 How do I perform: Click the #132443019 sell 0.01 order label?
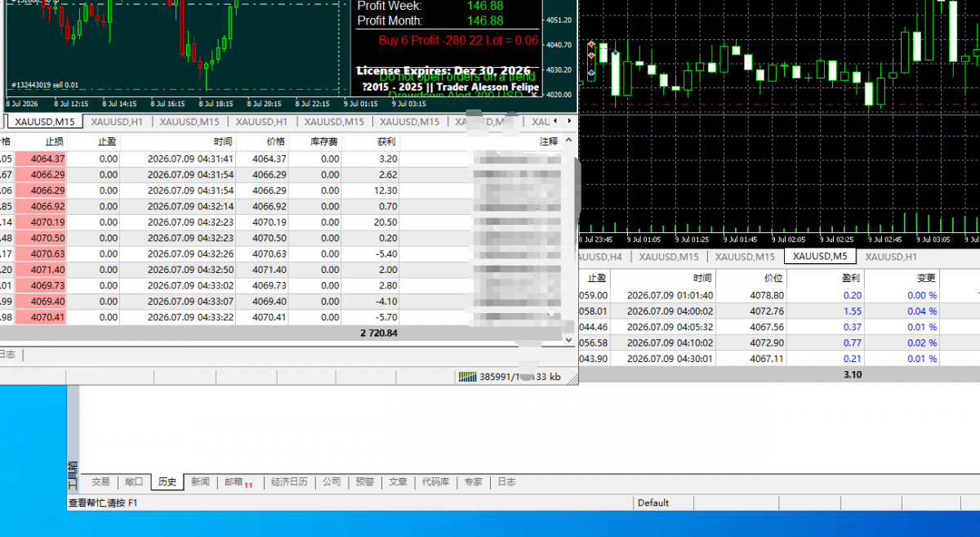tap(45, 85)
